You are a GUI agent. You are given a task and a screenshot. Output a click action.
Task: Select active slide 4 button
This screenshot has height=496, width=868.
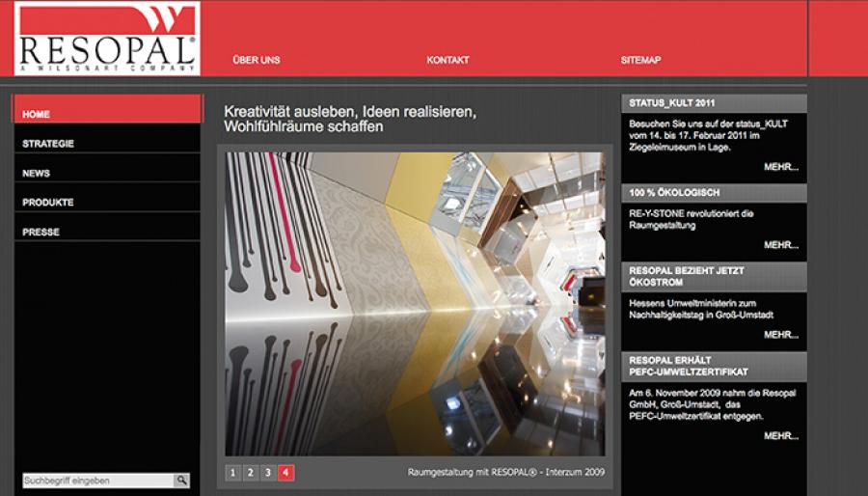coord(285,473)
